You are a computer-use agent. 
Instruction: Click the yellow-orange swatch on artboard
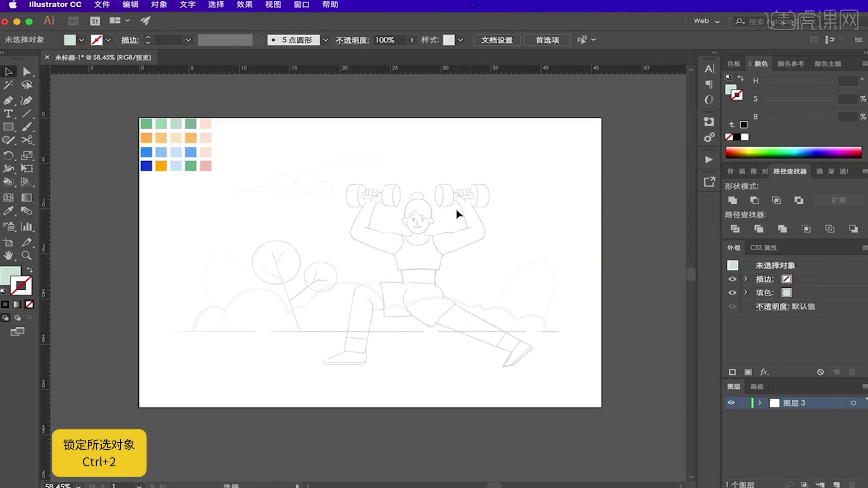(x=161, y=166)
